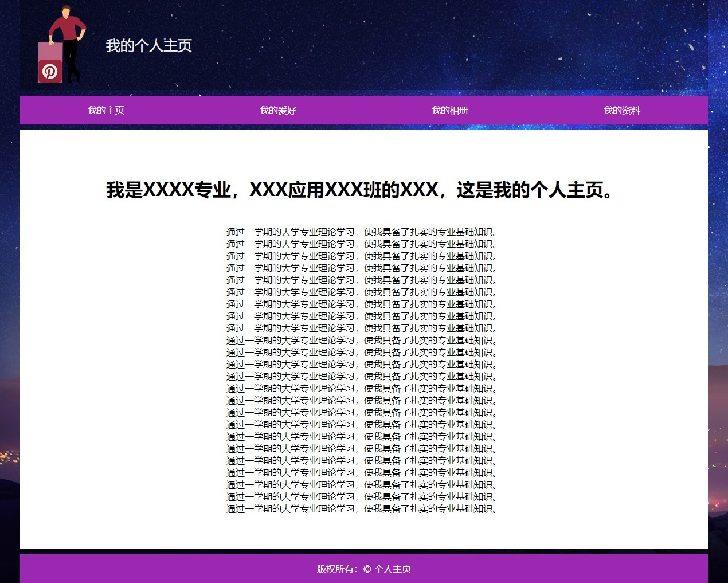Switch to the 我的爱好 page
This screenshot has height=583, width=728.
(x=278, y=110)
